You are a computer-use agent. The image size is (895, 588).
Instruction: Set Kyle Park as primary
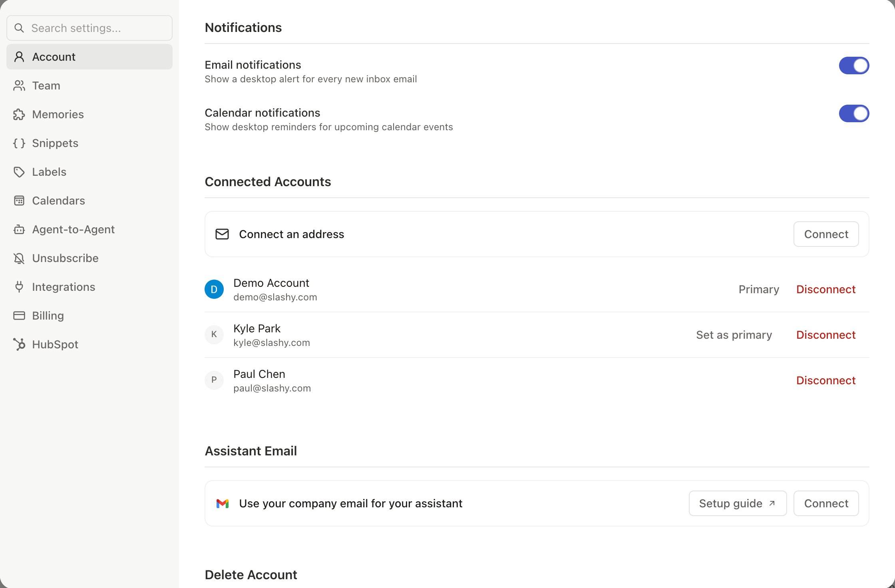(734, 335)
